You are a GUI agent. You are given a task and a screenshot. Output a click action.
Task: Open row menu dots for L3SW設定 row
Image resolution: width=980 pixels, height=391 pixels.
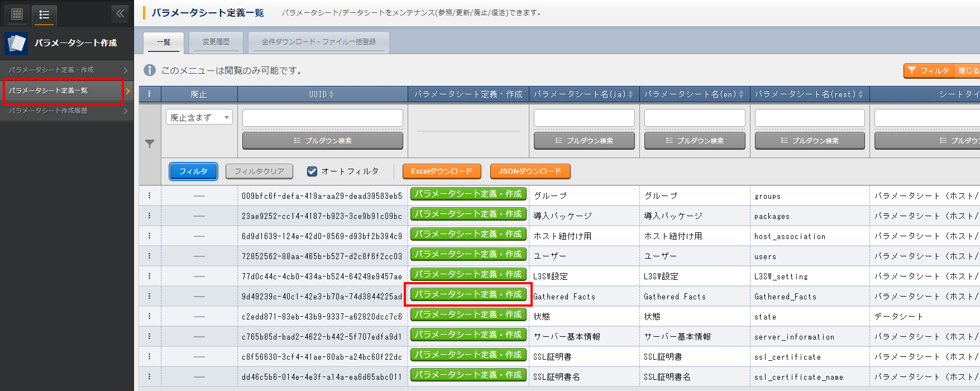pos(150,276)
